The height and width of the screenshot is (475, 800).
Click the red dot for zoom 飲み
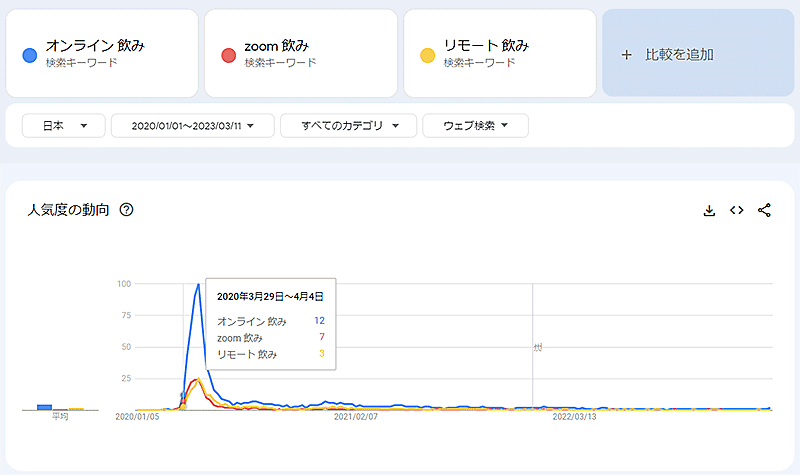[228, 54]
